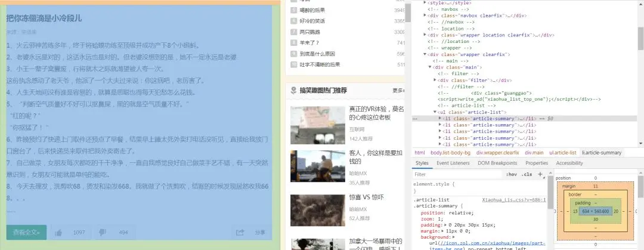Expand the margin shorthand property arrow
Screen dimensions: 644x250
443,231
